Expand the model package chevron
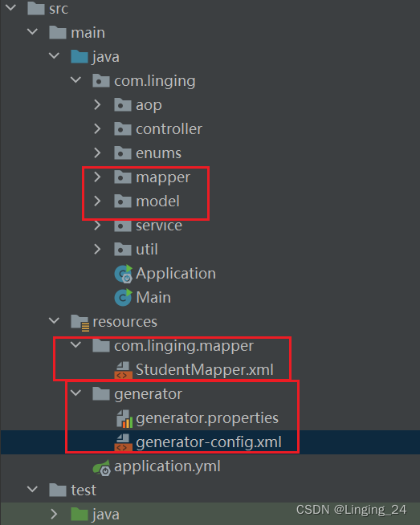Image resolution: width=420 pixels, height=525 pixels. click(97, 201)
